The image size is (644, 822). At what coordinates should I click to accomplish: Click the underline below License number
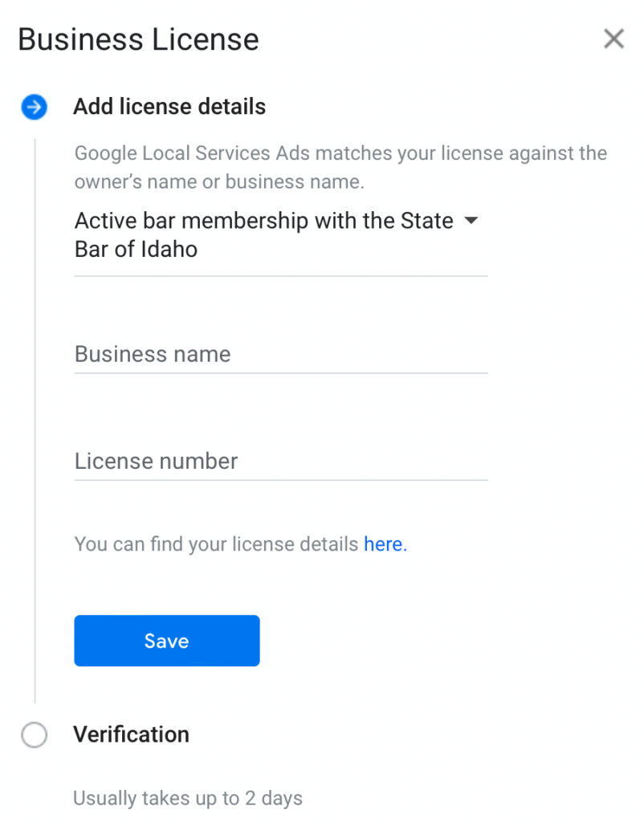(x=281, y=480)
